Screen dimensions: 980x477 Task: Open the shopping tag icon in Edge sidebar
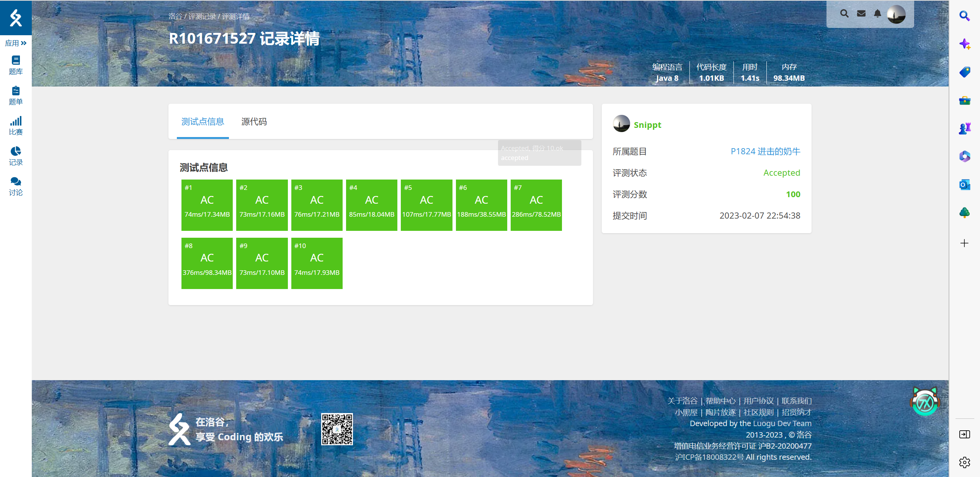(965, 72)
